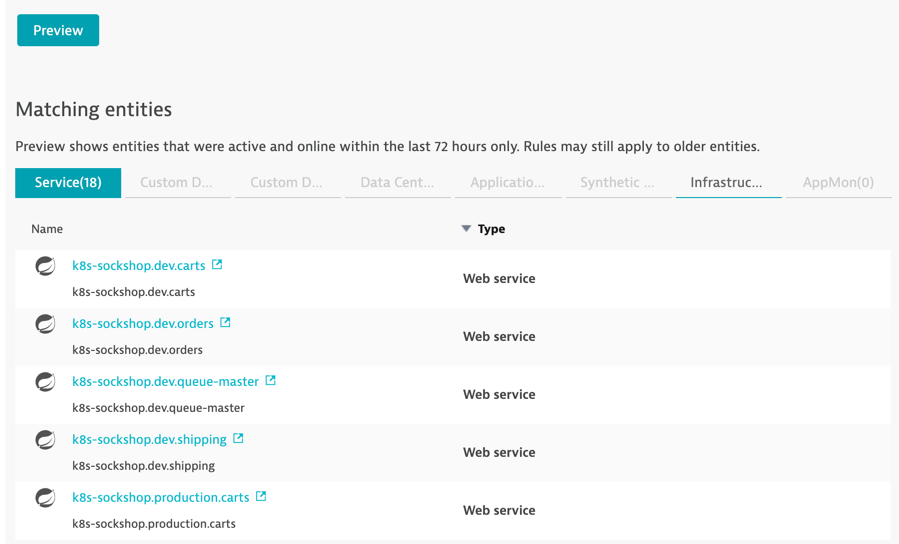The height and width of the screenshot is (544, 899).
Task: Switch to the AppMon(0) tab
Action: [x=838, y=183]
